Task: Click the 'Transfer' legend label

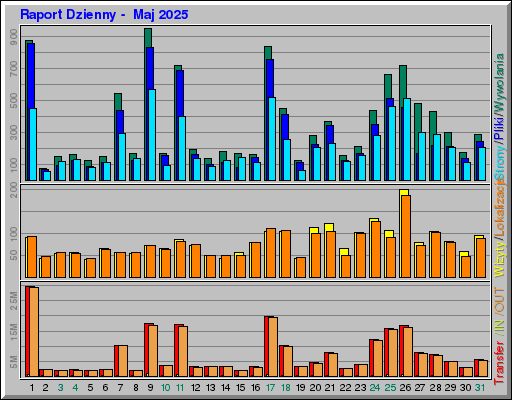Action: click(499, 363)
